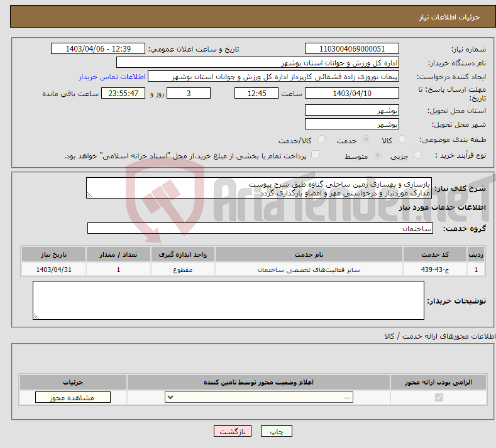496x448 pixels.
Task: Click the response deadline date 1403/04/10
Action: (x=352, y=93)
